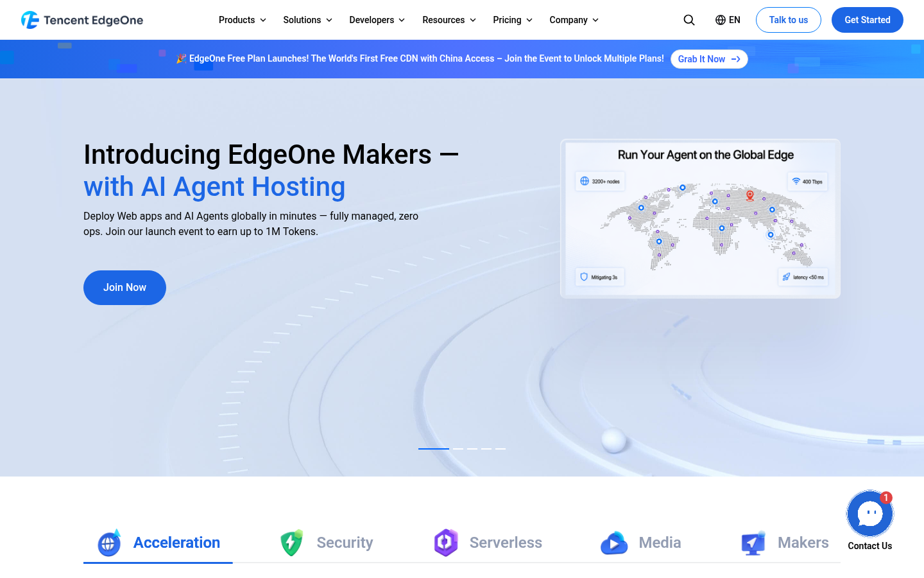Viewport: 924px width, 578px height.
Task: Click the latency <50 ms badge
Action: tap(803, 277)
